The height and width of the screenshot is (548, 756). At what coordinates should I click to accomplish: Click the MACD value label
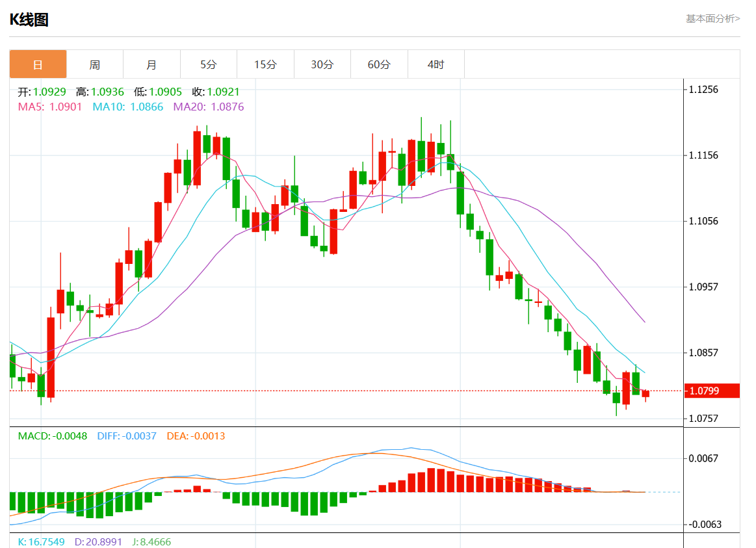point(52,436)
